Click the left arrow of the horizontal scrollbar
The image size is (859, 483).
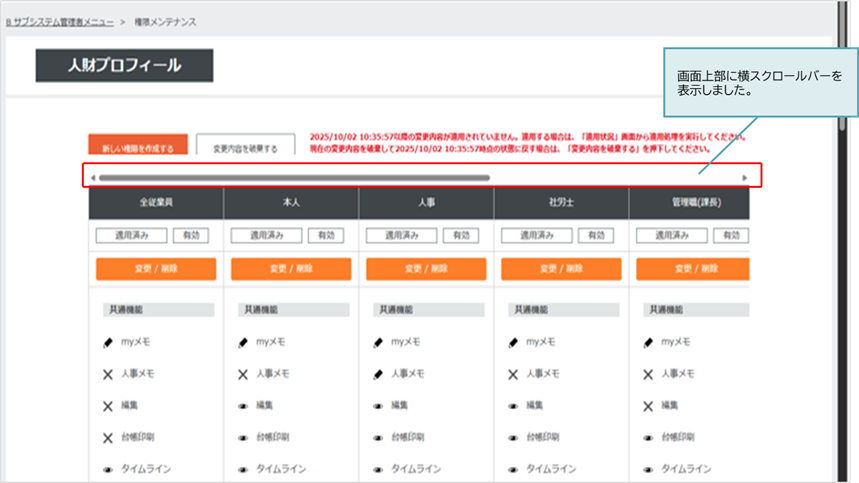click(93, 178)
